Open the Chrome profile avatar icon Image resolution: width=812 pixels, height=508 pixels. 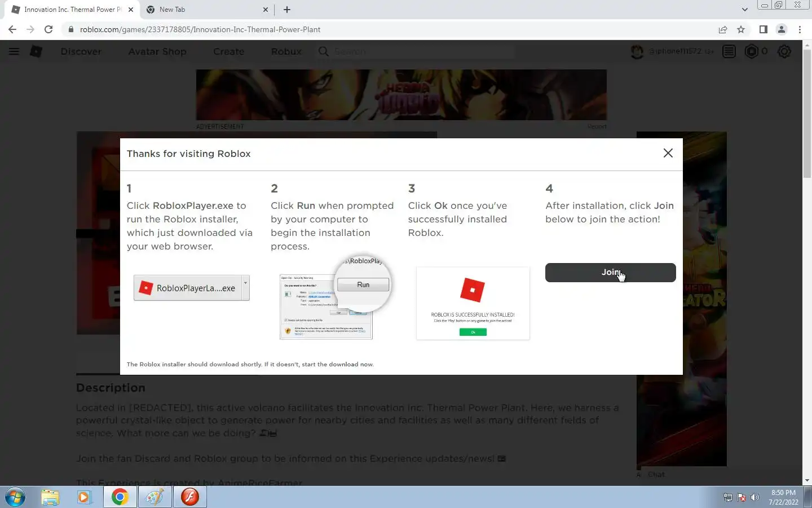(x=782, y=29)
